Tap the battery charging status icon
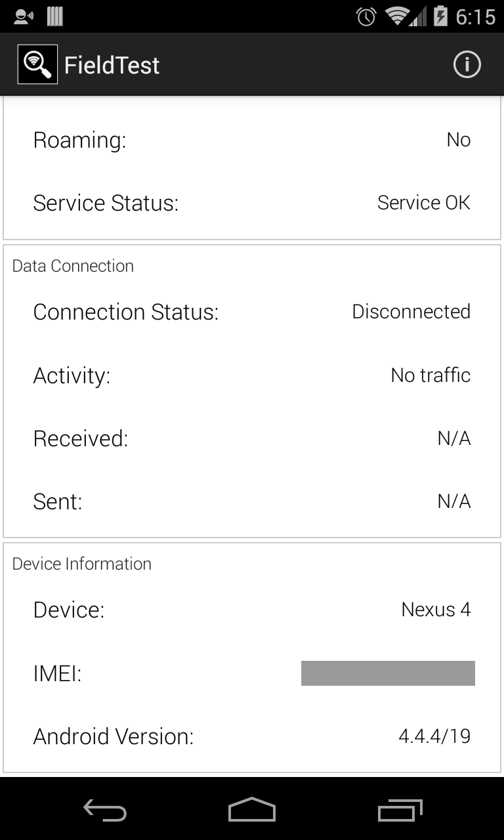Viewport: 504px width, 840px height. tap(440, 16)
